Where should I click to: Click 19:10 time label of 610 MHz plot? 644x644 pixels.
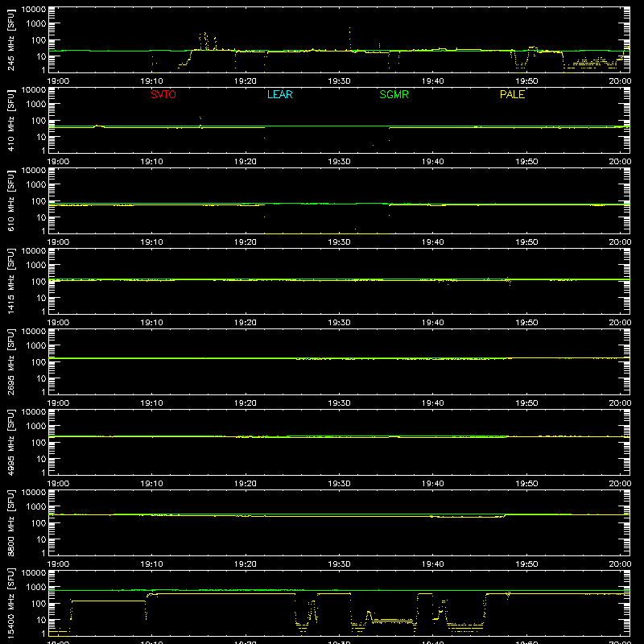pos(151,242)
